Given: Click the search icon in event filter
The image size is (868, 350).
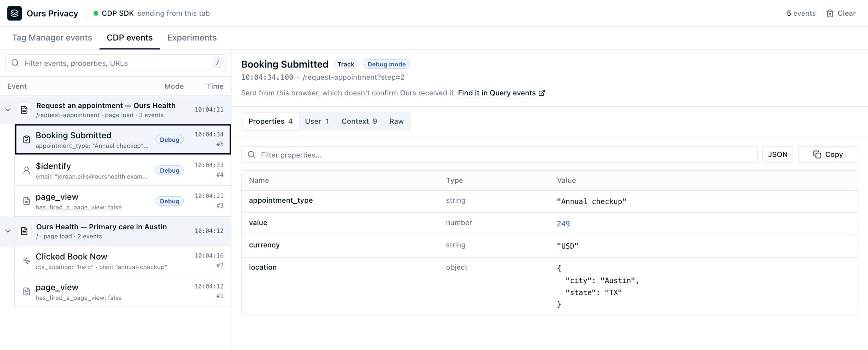Looking at the screenshot, I should (x=15, y=63).
